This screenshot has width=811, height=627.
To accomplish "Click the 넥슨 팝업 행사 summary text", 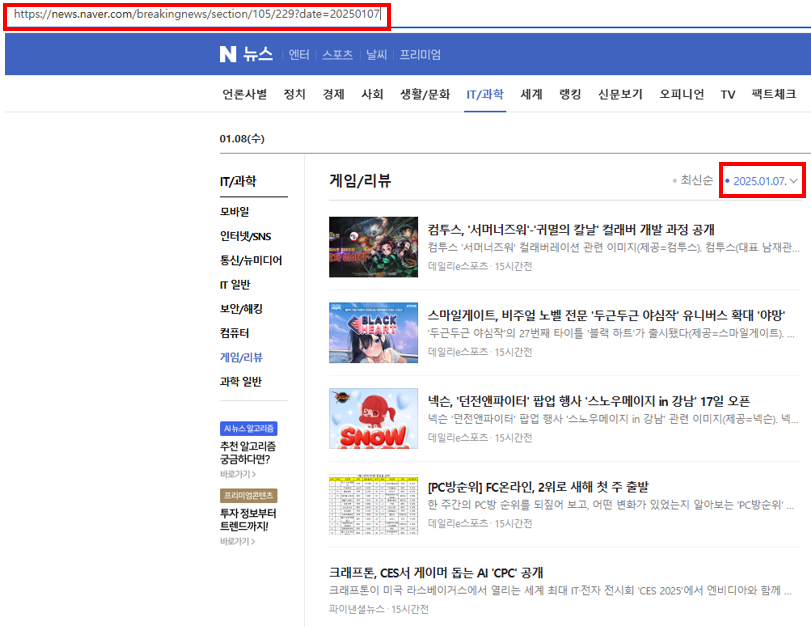I will [x=612, y=419].
